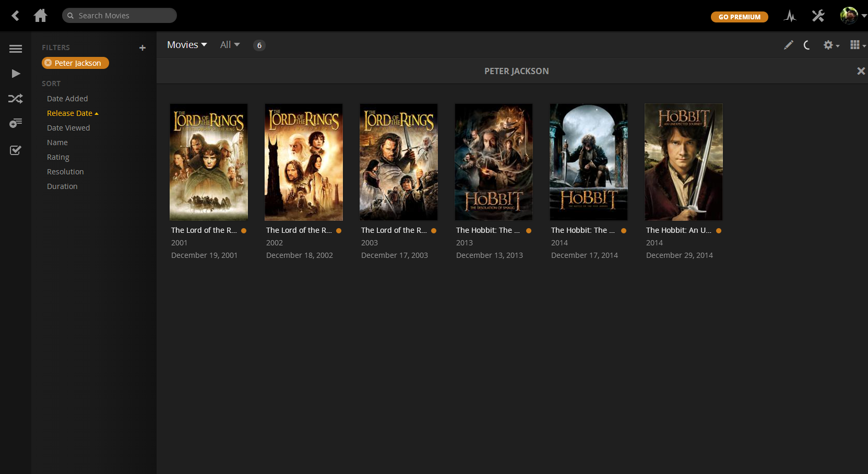This screenshot has width=868, height=474.
Task: Open Return of the King poster (2003)
Action: tap(399, 162)
